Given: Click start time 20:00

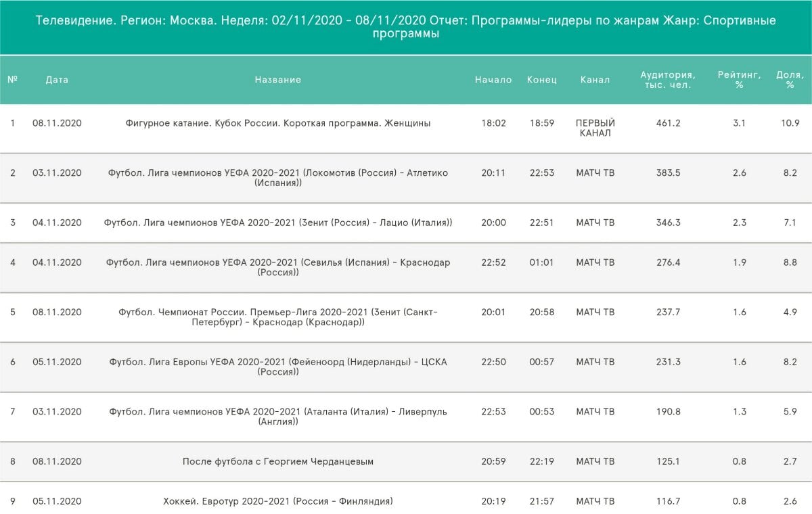Looking at the screenshot, I should click(x=493, y=223).
